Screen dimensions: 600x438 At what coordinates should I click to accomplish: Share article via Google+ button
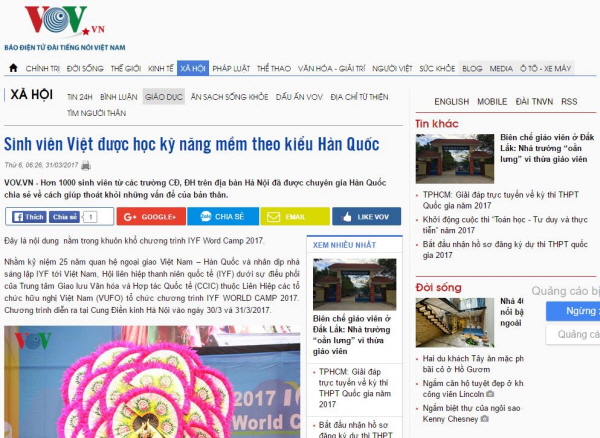coord(151,217)
